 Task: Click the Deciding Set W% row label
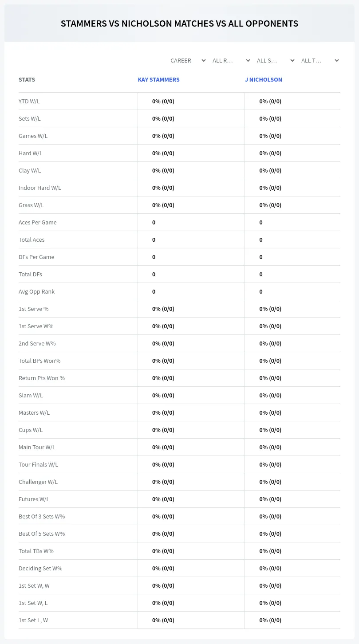[x=40, y=568]
